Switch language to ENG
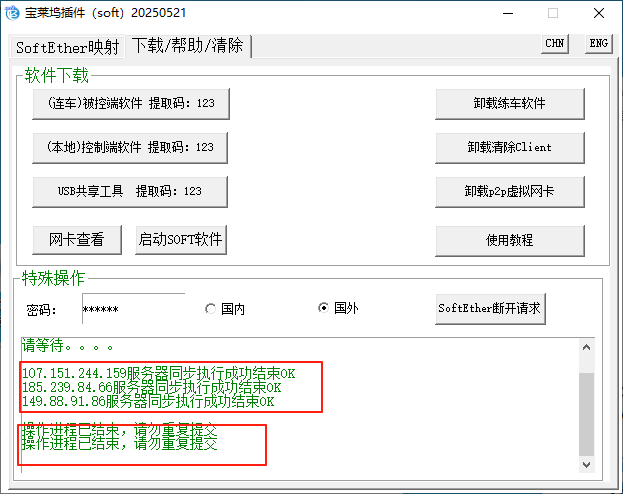Image resolution: width=623 pixels, height=494 pixels. (x=598, y=43)
